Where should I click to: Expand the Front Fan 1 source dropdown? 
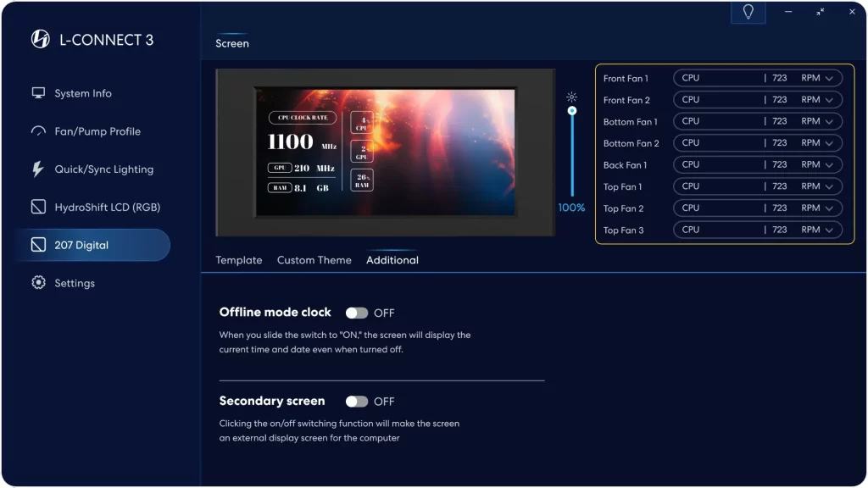[x=757, y=78]
